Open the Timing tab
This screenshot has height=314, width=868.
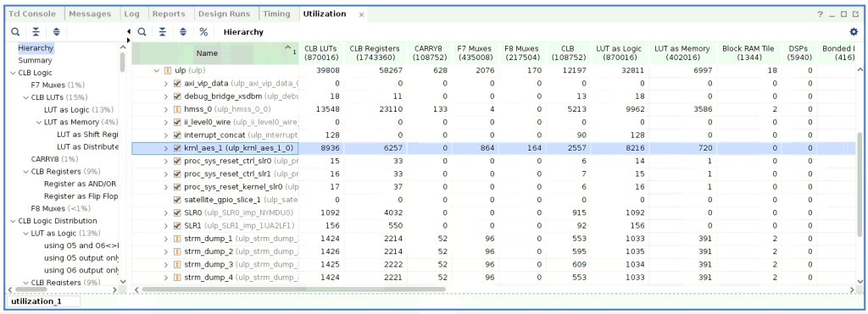(276, 14)
